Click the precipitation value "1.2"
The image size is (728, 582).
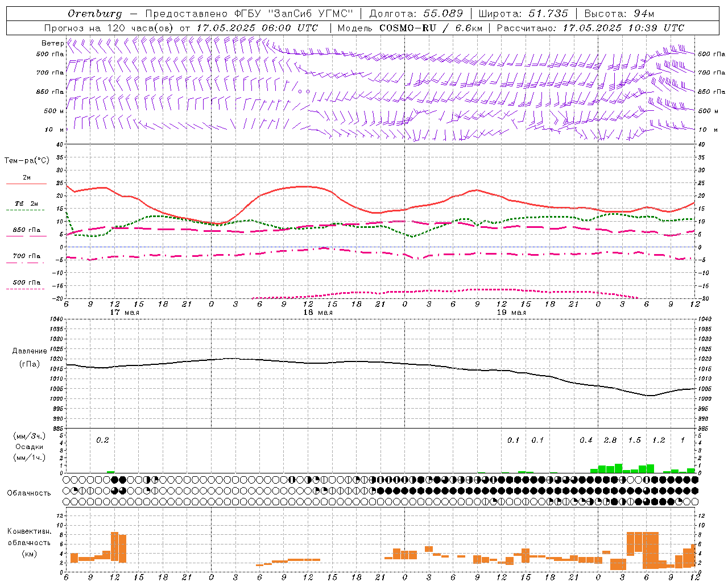coord(659,440)
